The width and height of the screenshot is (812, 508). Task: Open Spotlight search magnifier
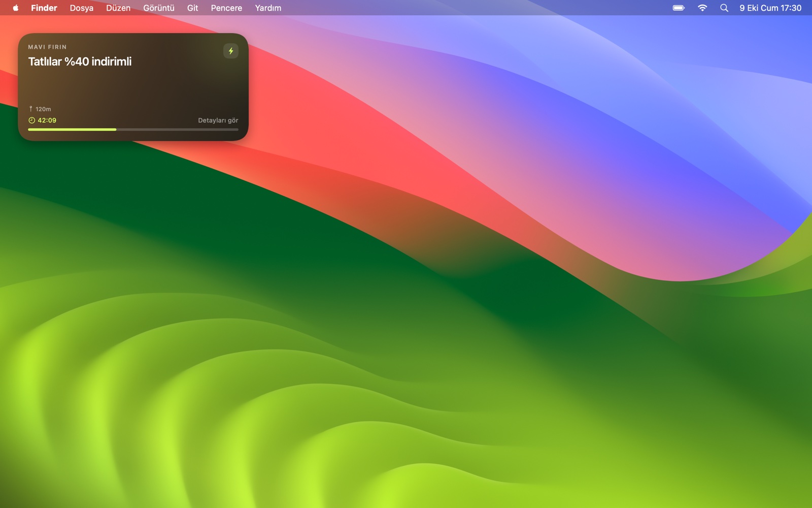point(724,8)
